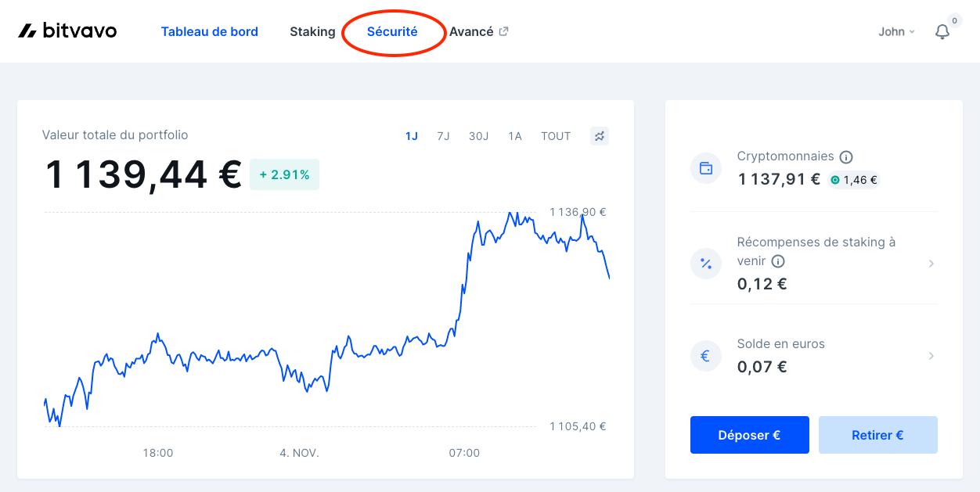This screenshot has height=492, width=980.
Task: Click the Déposer € button
Action: tap(750, 435)
